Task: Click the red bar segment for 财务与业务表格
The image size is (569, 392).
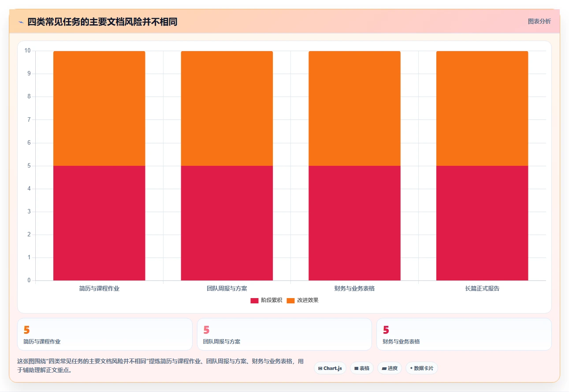Action: click(x=354, y=223)
